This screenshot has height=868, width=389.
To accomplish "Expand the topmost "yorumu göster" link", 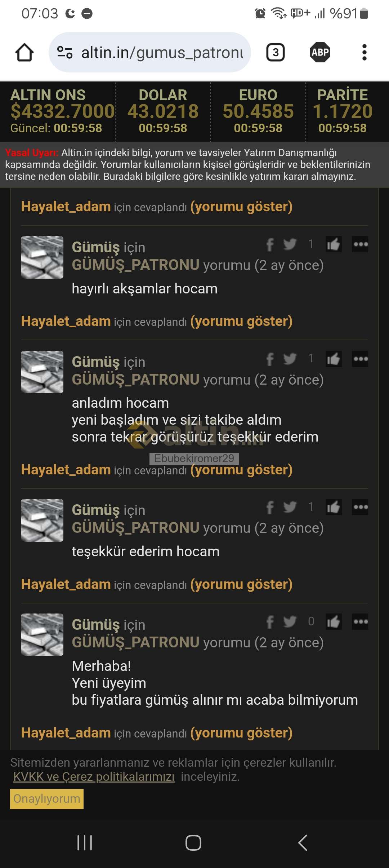I will (241, 207).
